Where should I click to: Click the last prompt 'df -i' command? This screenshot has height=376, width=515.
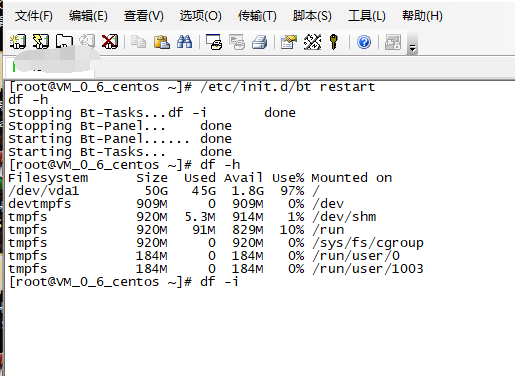pos(220,282)
